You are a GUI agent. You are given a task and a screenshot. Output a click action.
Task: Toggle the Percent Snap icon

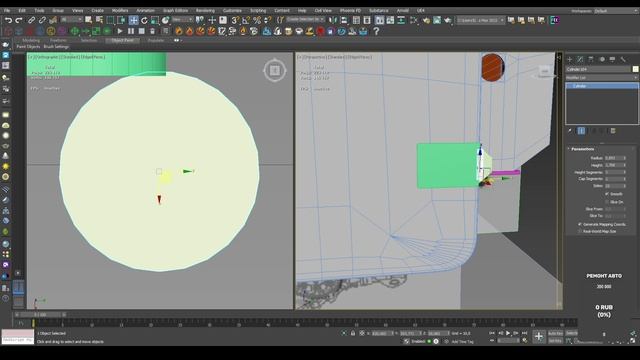click(x=257, y=20)
